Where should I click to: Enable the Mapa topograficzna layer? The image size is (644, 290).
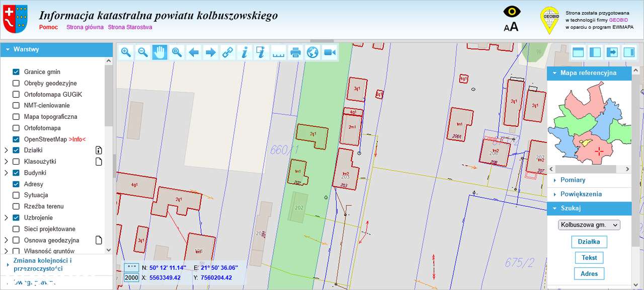point(16,117)
